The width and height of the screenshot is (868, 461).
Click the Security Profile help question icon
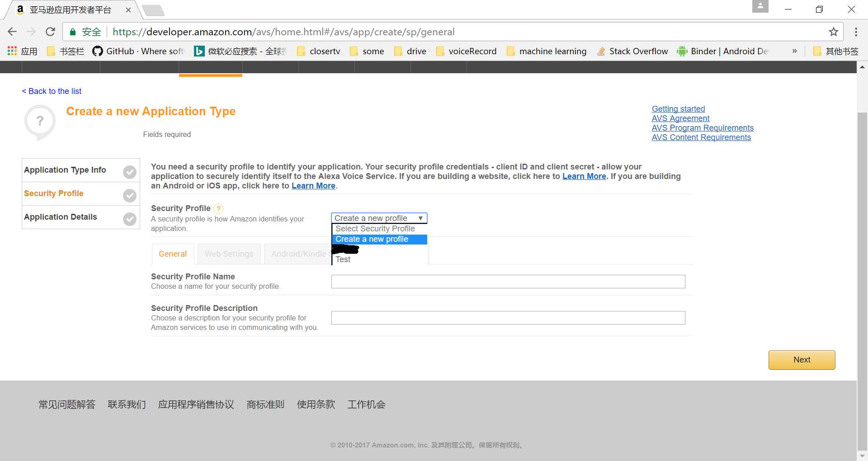pos(218,208)
